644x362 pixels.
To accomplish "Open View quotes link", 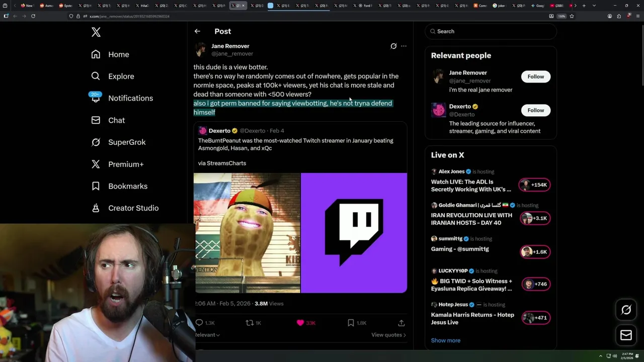I will pos(388,335).
